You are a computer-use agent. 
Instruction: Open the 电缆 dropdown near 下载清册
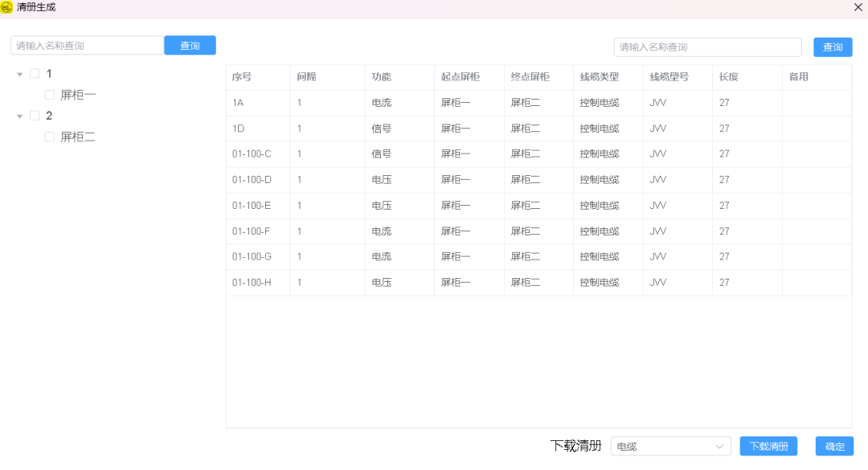[x=671, y=446]
